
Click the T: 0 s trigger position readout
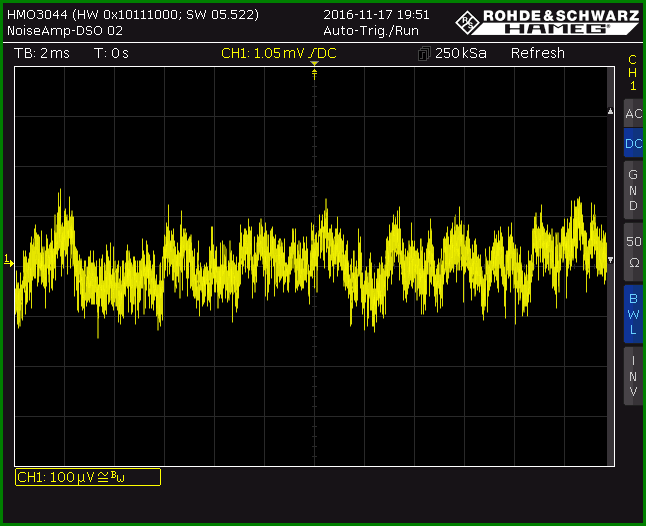tap(111, 53)
